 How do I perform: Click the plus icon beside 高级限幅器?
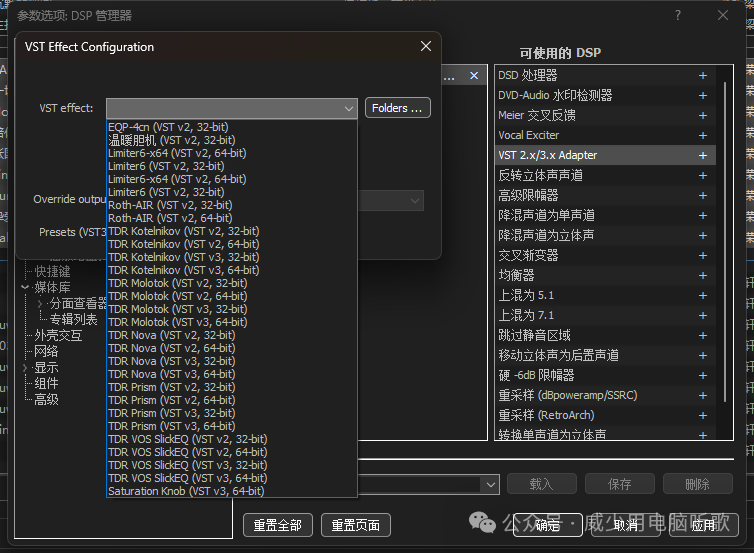[702, 196]
